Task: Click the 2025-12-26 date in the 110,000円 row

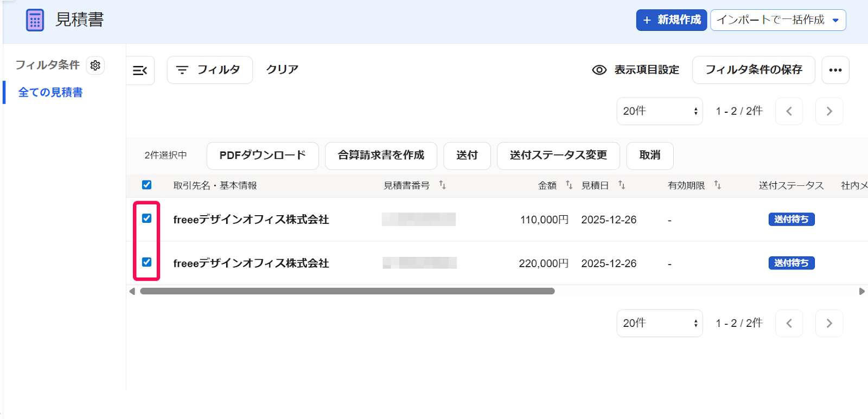Action: click(609, 220)
